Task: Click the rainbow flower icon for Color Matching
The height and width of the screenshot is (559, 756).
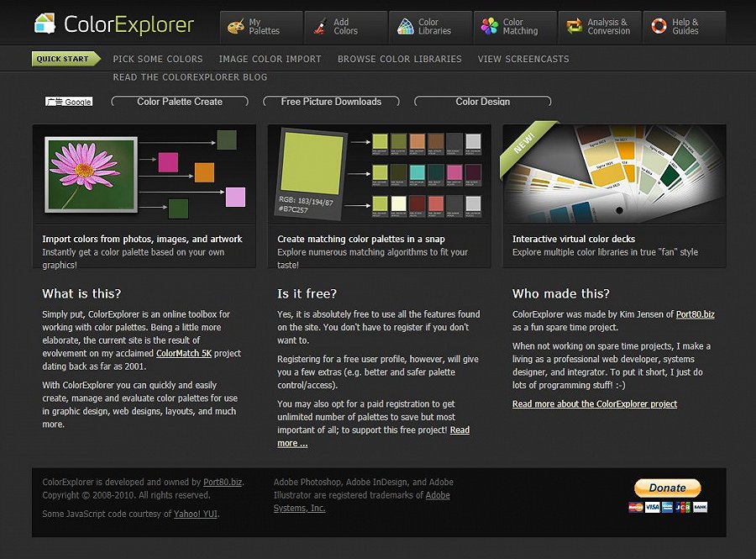Action: click(x=490, y=27)
